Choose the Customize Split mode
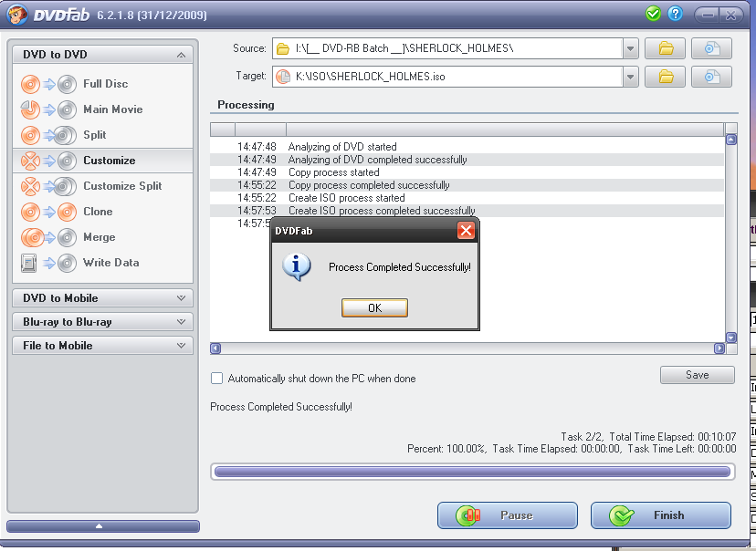756x551 pixels. pos(102,186)
